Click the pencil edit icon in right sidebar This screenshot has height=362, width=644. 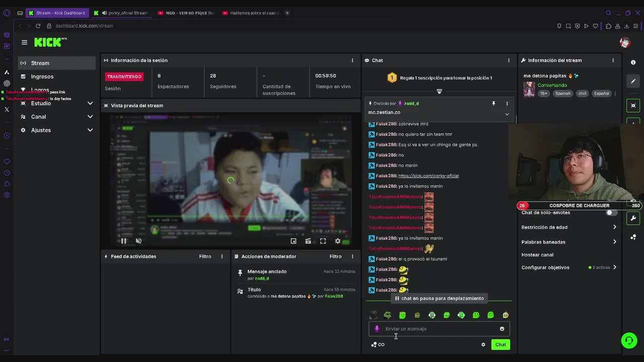[633, 81]
